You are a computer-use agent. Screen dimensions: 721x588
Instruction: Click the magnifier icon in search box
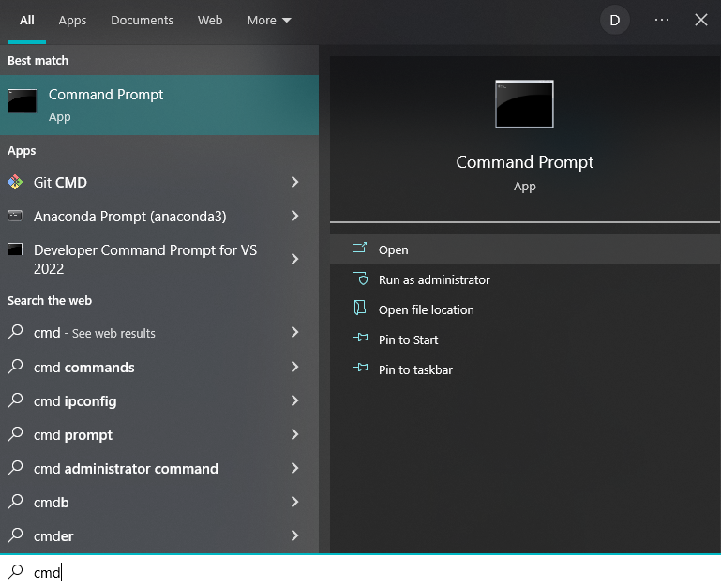tap(15, 572)
